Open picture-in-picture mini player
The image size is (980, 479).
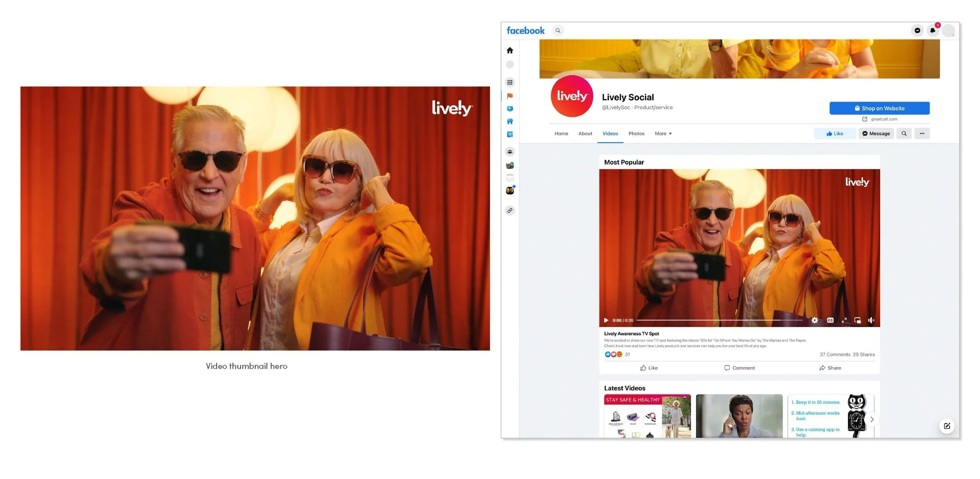coord(857,320)
